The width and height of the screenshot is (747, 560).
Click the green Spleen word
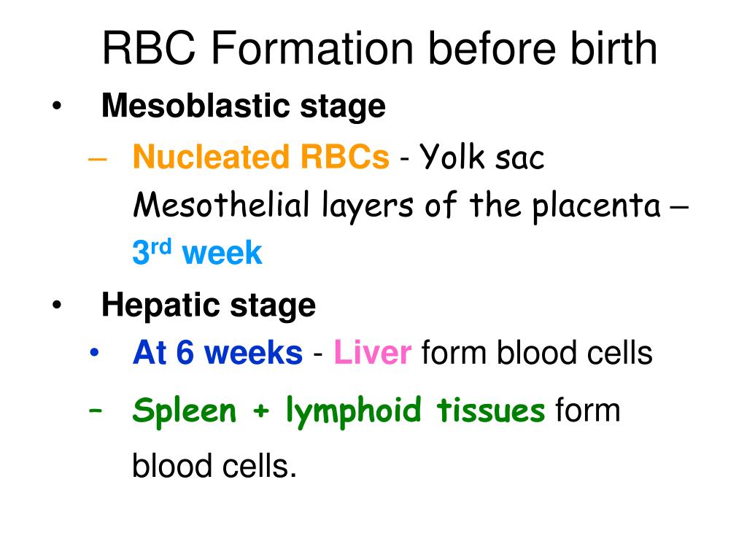(185, 411)
